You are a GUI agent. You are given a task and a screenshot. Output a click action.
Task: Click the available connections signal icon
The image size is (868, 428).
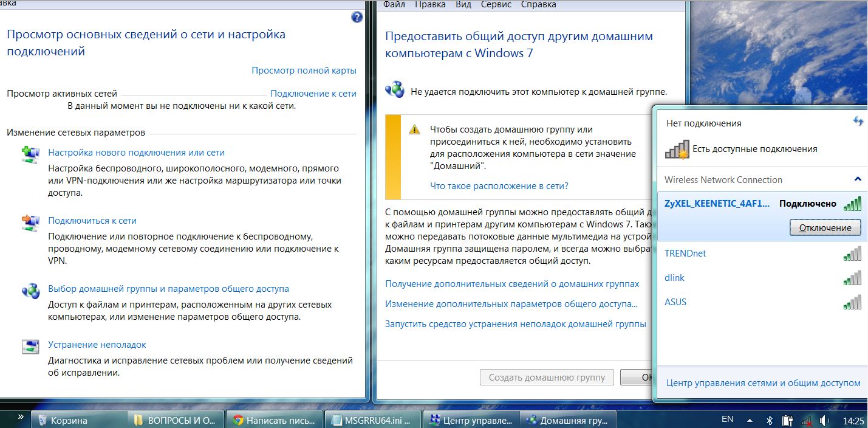(677, 149)
